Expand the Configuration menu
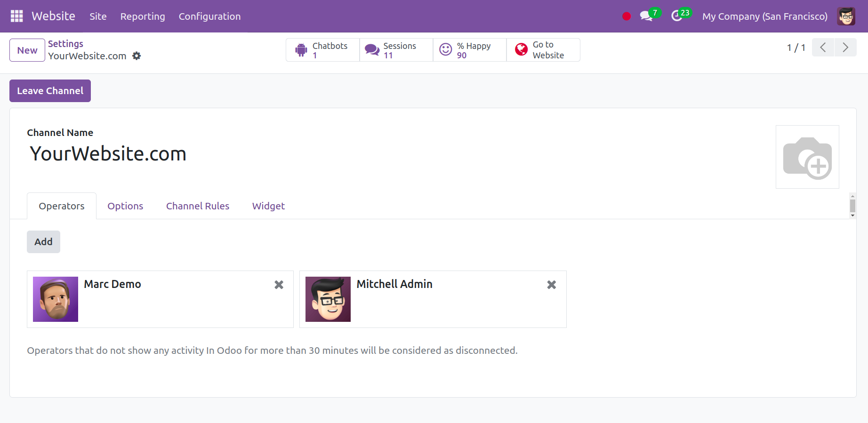 click(x=209, y=16)
